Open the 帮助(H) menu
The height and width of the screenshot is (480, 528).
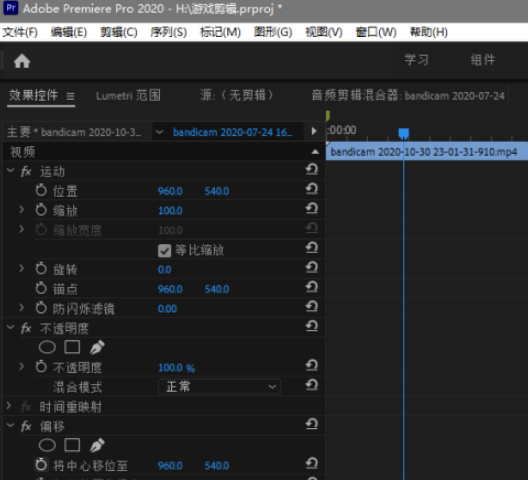pos(428,32)
